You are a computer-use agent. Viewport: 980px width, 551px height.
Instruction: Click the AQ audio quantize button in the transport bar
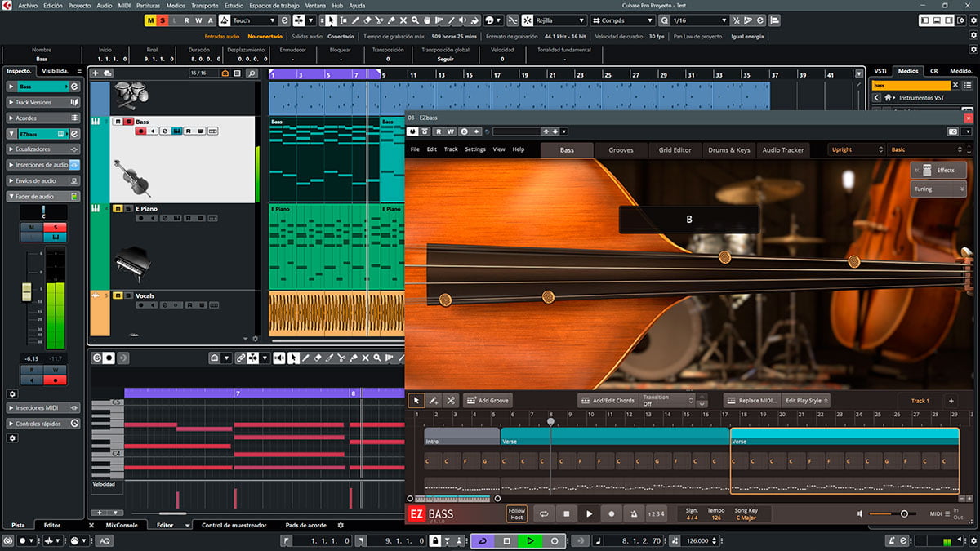pyautogui.click(x=105, y=540)
